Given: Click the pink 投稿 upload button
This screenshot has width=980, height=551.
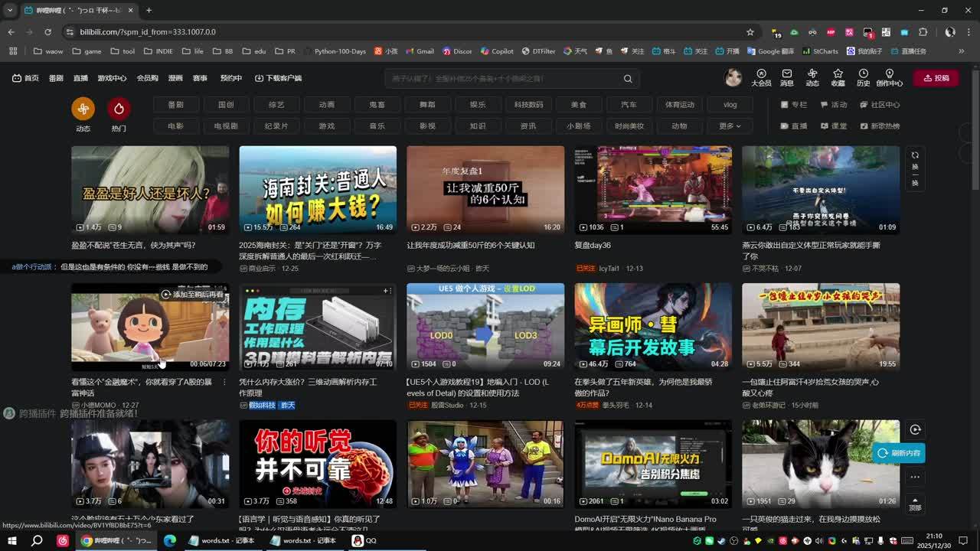Looking at the screenshot, I should [x=936, y=78].
